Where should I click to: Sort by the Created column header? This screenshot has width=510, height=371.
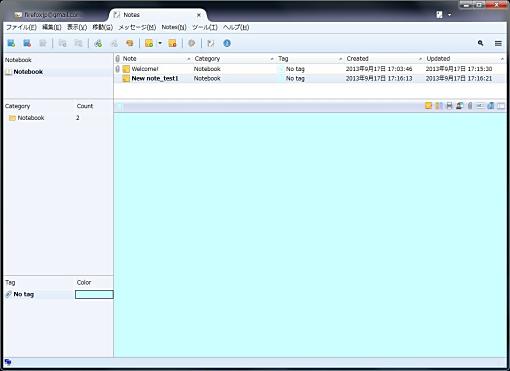point(384,59)
